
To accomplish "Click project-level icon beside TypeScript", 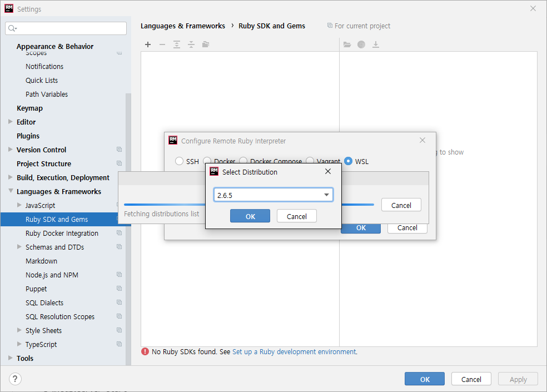I will (120, 344).
